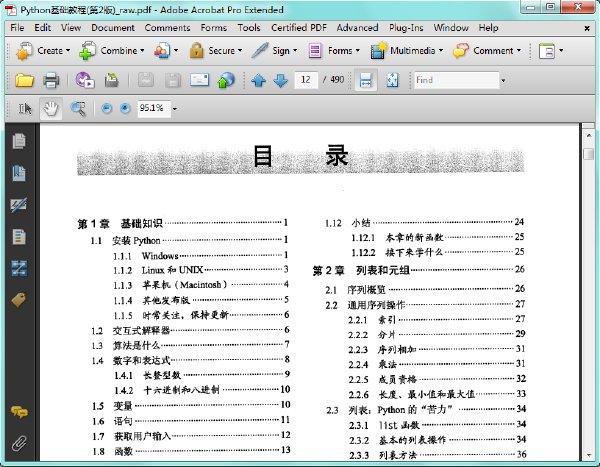The height and width of the screenshot is (467, 600).
Task: Activate the Select text cursor tool
Action: (25, 109)
